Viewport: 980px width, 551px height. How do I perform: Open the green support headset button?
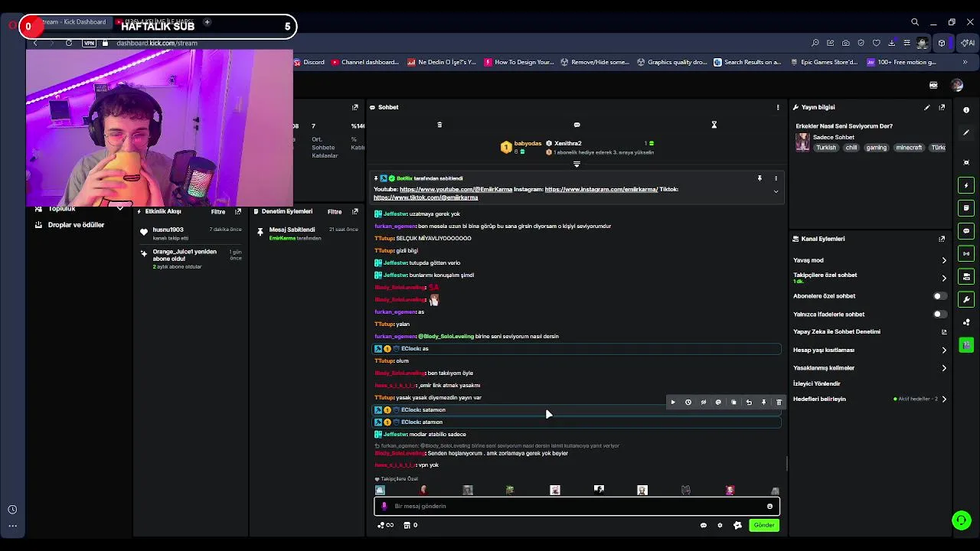[x=962, y=521]
